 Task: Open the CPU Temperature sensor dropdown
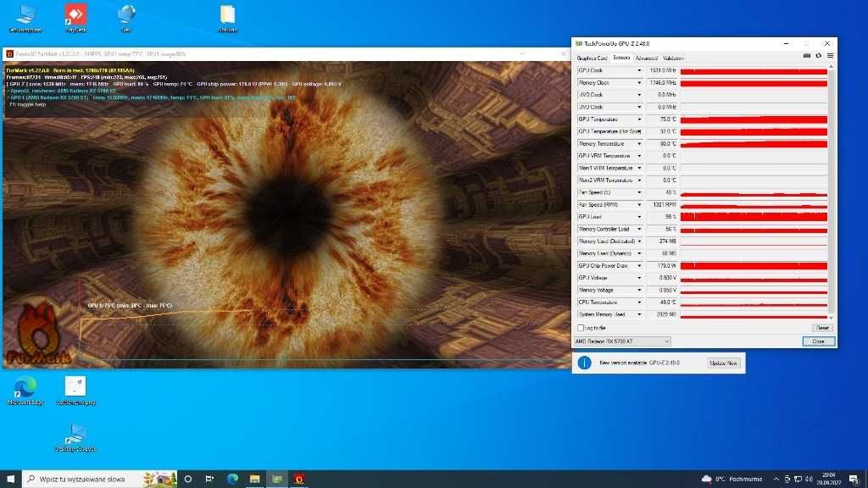639,302
